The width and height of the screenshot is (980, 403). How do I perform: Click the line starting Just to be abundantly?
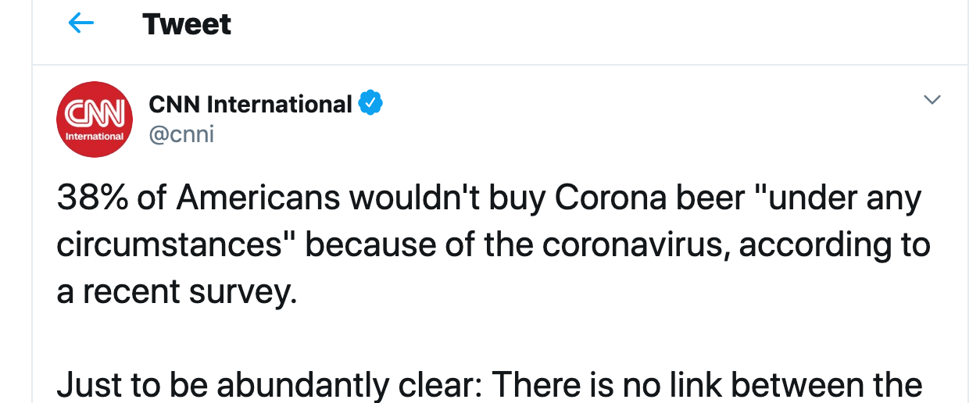(x=489, y=386)
